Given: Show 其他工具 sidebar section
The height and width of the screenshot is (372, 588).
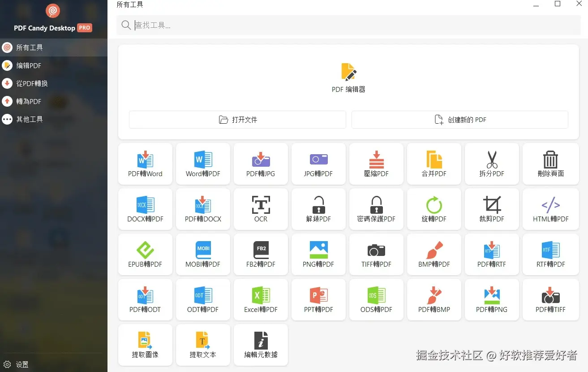Looking at the screenshot, I should (54, 119).
